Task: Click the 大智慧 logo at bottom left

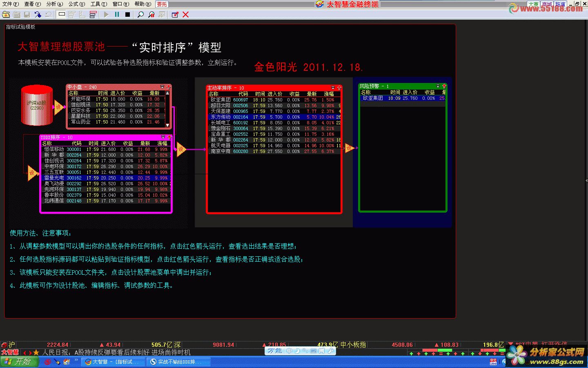Action: (10, 352)
